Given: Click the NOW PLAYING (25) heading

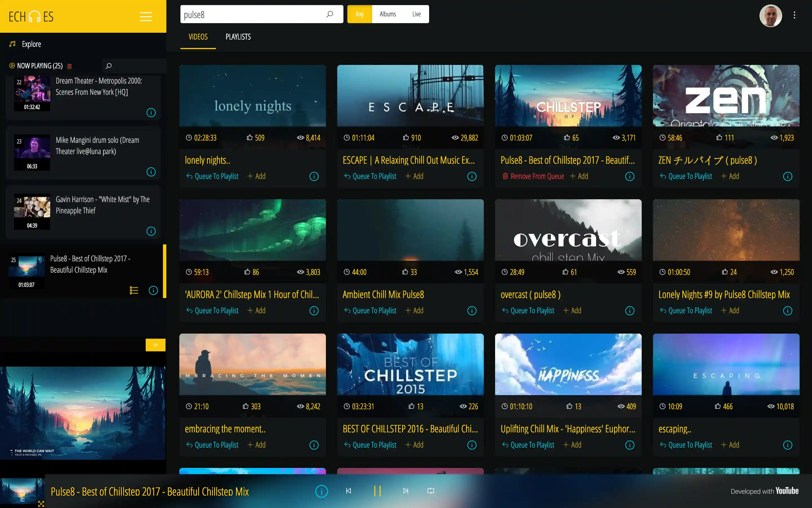Looking at the screenshot, I should (39, 66).
